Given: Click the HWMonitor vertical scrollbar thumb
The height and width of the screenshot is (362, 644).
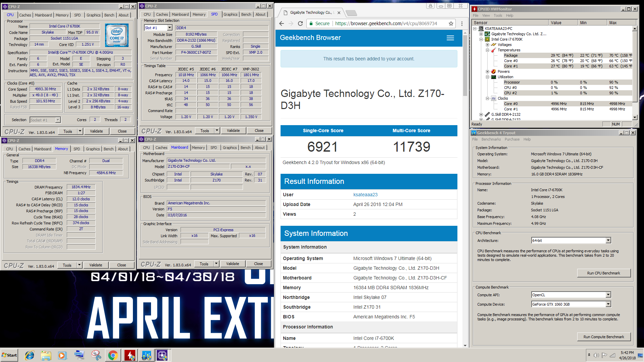Looking at the screenshot, I should pos(635,66).
